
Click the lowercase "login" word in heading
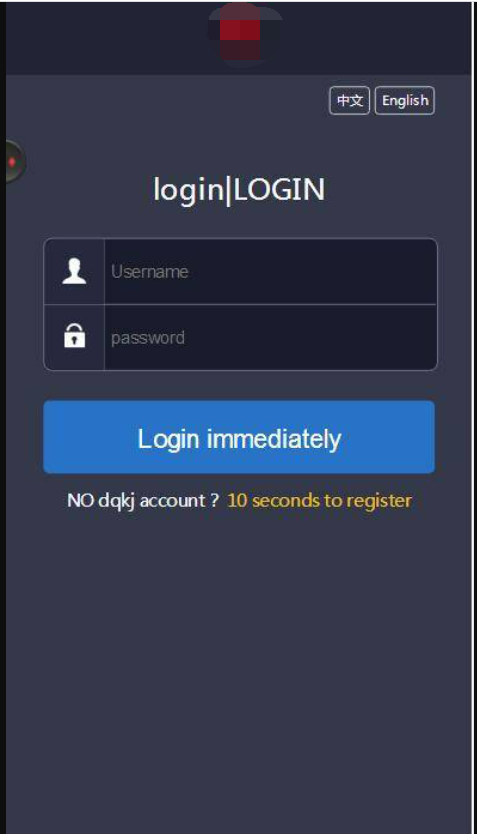click(x=189, y=190)
